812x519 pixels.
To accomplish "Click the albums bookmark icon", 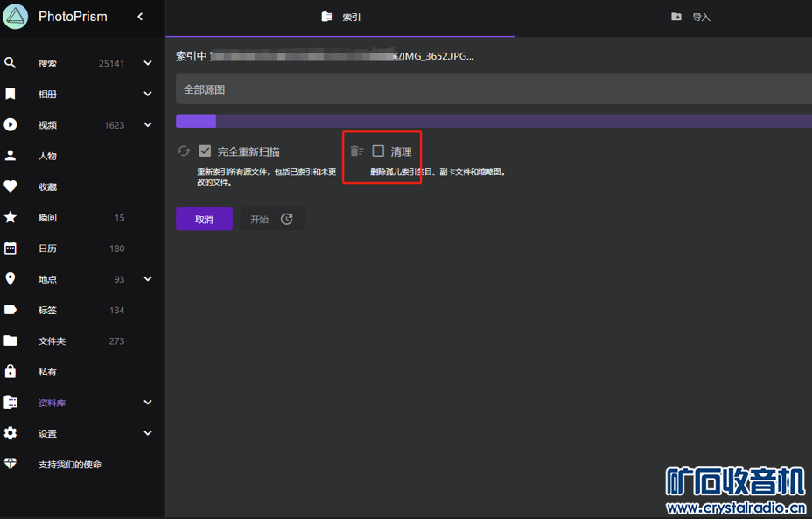I will tap(10, 94).
